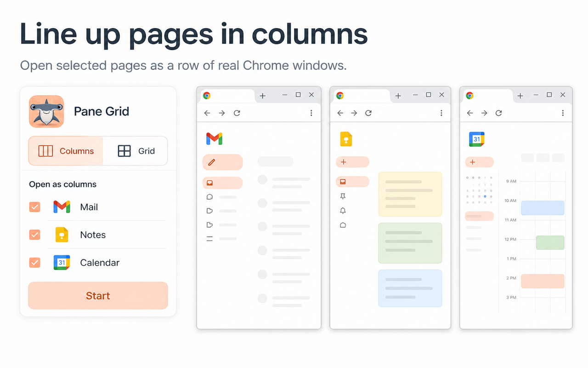Click the 'Mail' label text
Viewport: 588px width, 368px height.
coord(89,207)
